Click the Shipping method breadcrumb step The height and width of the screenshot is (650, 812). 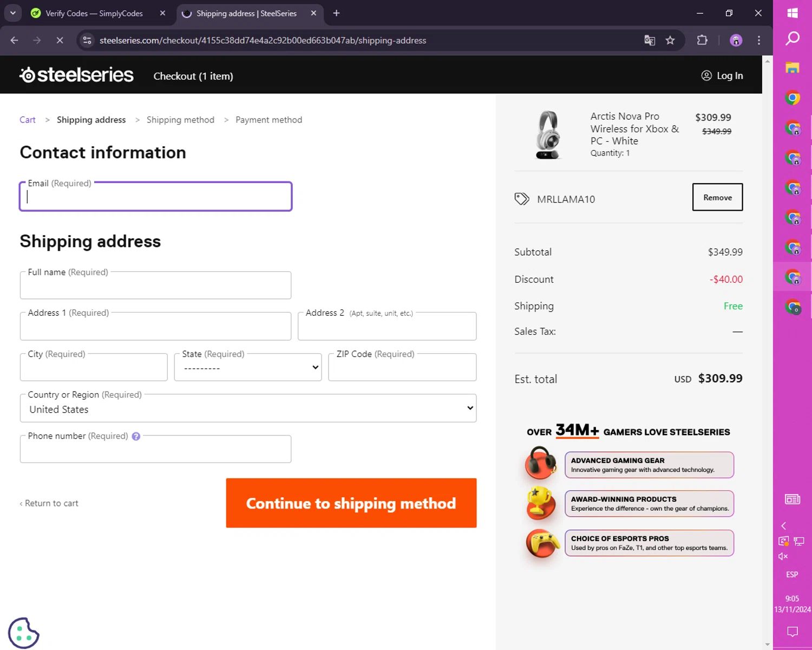(180, 120)
